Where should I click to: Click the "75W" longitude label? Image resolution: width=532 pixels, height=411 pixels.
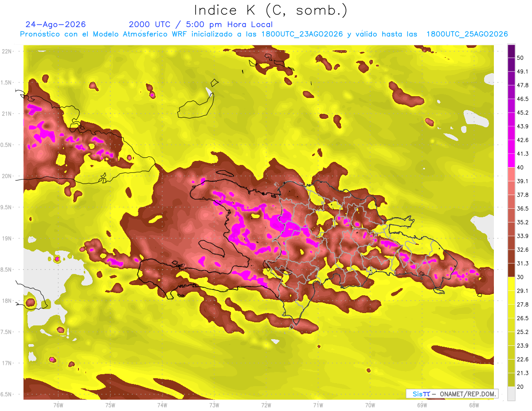[110, 405]
